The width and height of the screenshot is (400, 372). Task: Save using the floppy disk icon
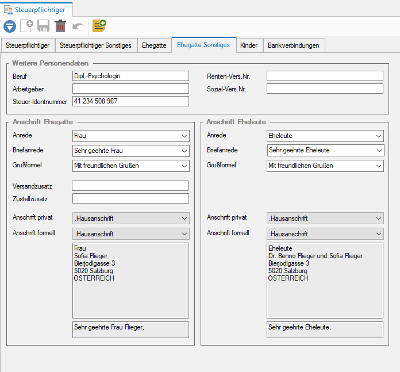pos(43,26)
